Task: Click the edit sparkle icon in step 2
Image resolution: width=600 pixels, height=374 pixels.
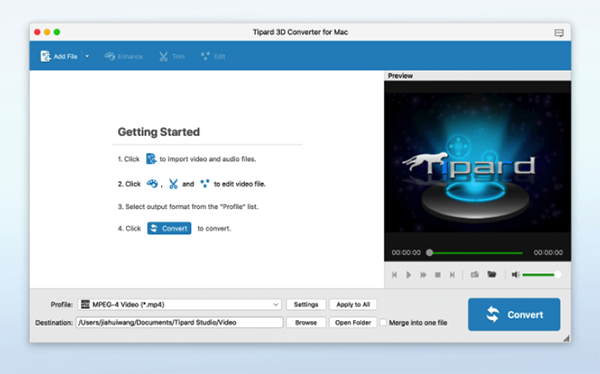Action: [205, 184]
